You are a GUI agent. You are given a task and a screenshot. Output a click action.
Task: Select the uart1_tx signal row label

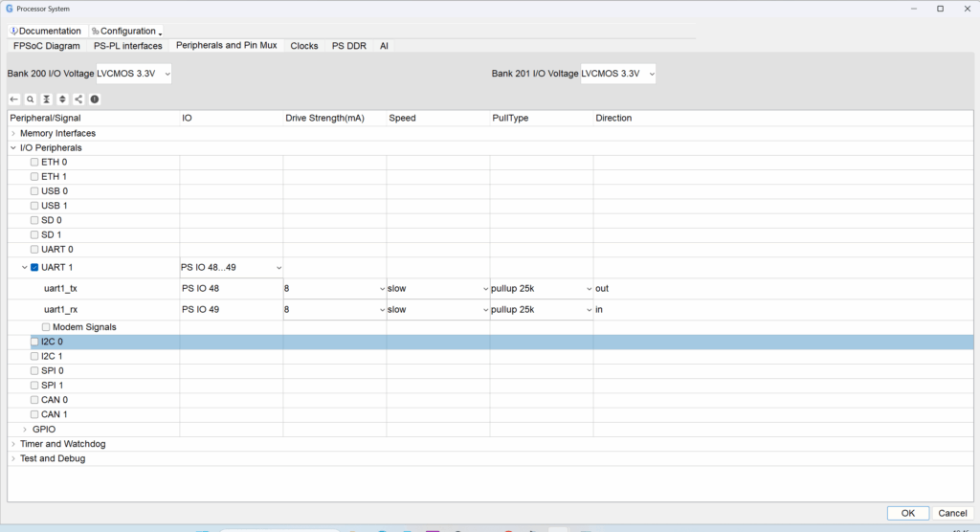click(x=60, y=289)
